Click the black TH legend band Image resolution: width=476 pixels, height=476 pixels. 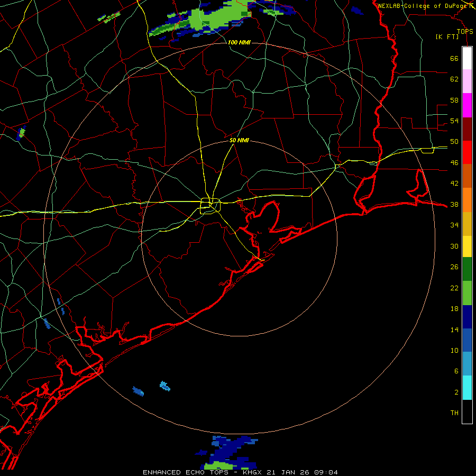coord(467,411)
